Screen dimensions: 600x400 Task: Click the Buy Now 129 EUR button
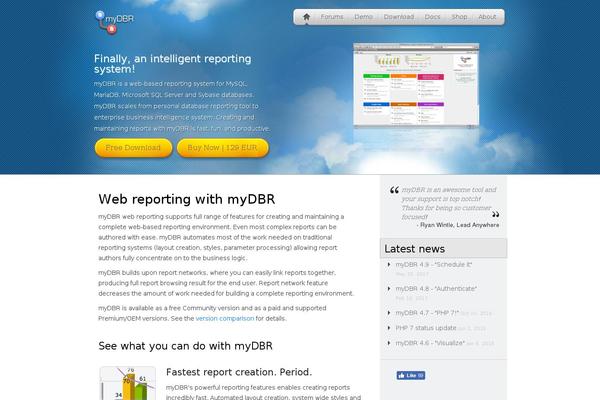222,148
